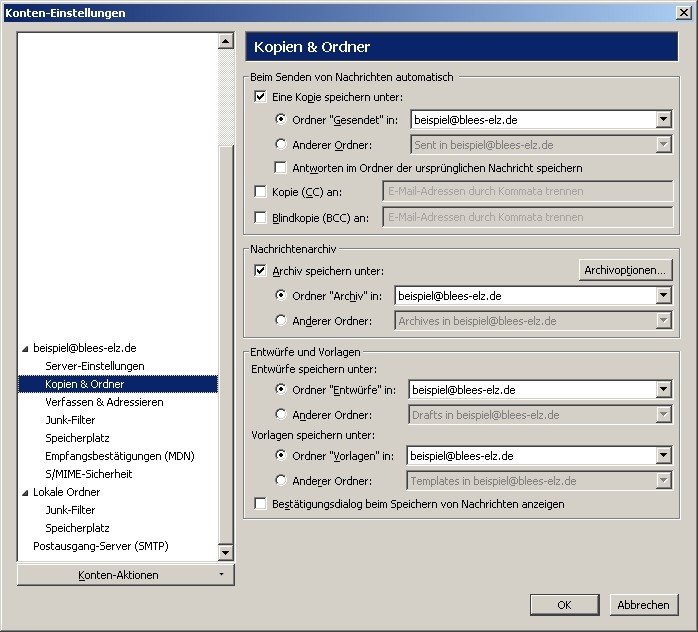Open Speicherplatz under beispiel@blees-elz.de
698x632 pixels.
pos(77,438)
